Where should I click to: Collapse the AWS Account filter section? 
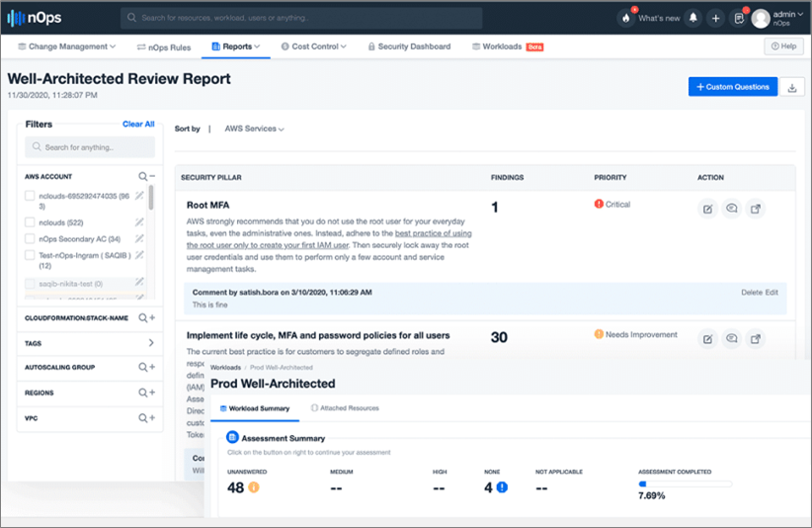pyautogui.click(x=152, y=176)
